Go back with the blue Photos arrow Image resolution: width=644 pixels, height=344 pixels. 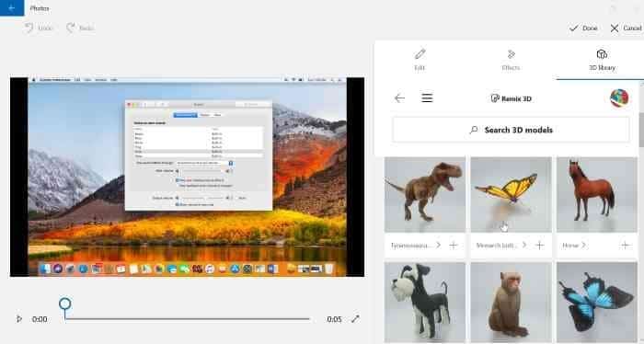click(x=12, y=7)
